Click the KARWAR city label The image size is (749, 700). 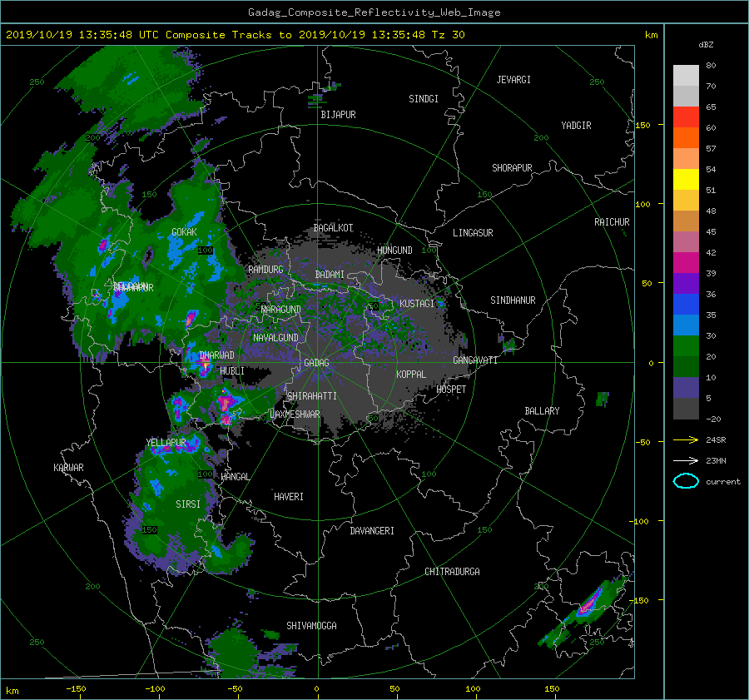tap(68, 468)
